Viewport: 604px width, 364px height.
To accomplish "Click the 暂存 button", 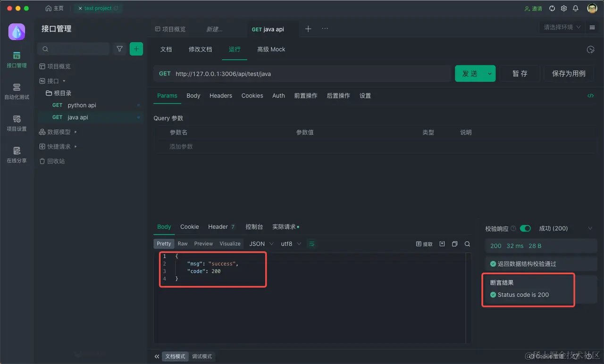I will point(520,74).
